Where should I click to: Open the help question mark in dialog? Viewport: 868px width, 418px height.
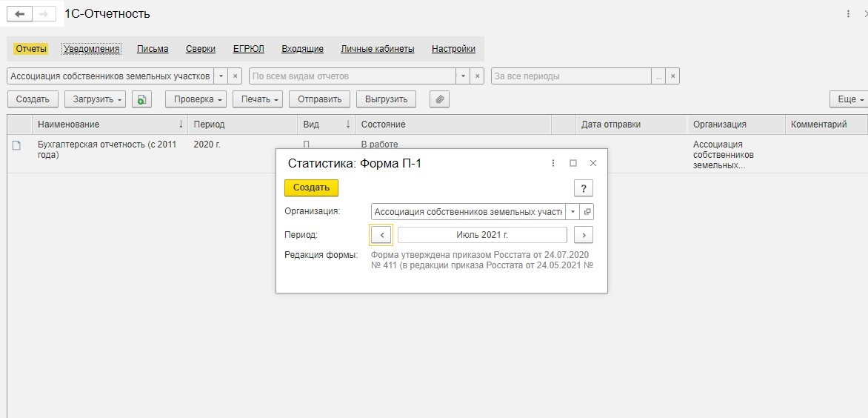(x=584, y=188)
